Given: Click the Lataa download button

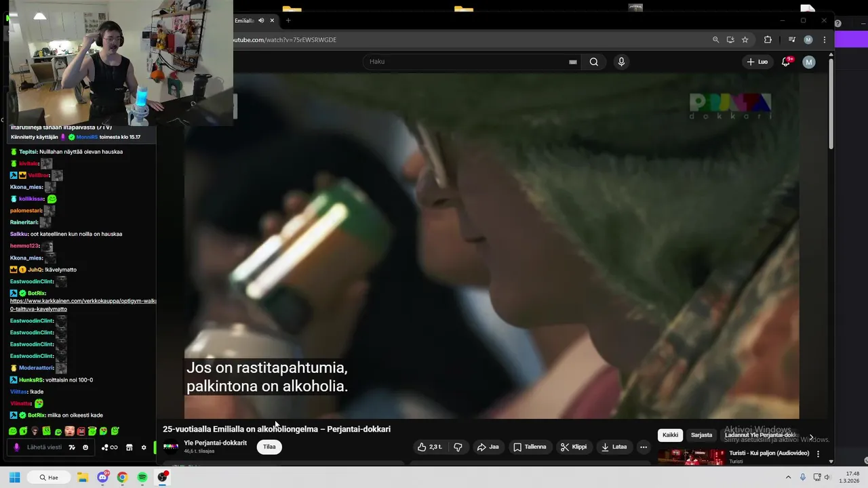Looking at the screenshot, I should [614, 447].
